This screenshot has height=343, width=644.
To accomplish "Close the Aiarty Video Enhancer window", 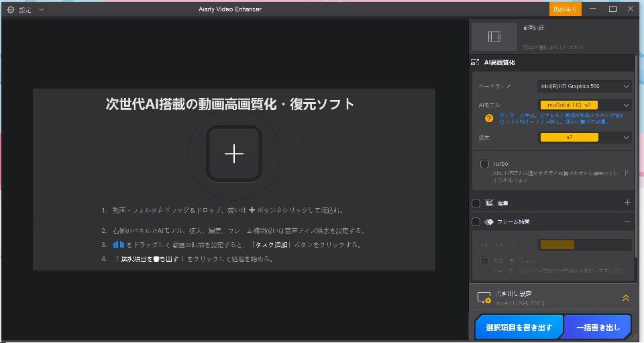I will pos(631,9).
